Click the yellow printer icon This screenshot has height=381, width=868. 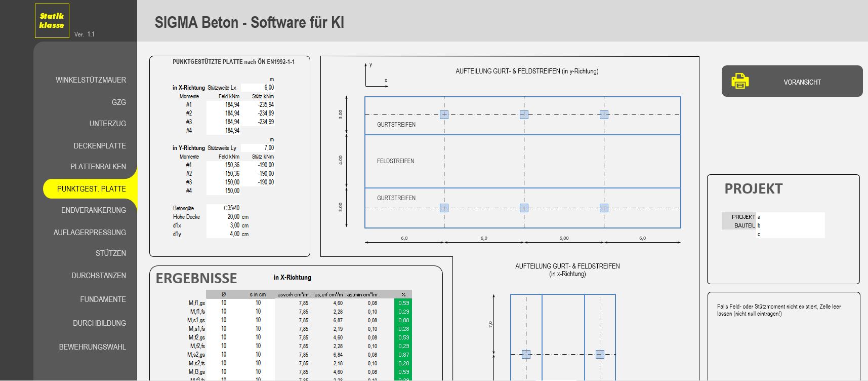pyautogui.click(x=739, y=81)
